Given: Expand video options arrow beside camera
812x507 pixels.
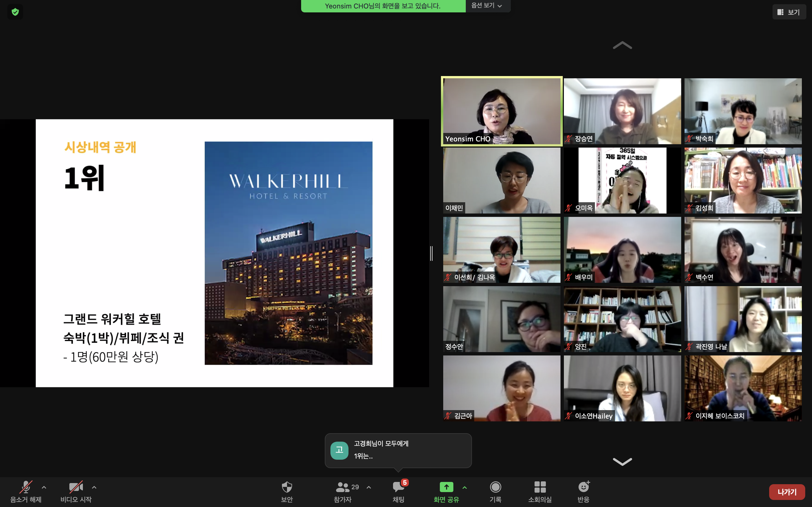Looking at the screenshot, I should pos(94,487).
